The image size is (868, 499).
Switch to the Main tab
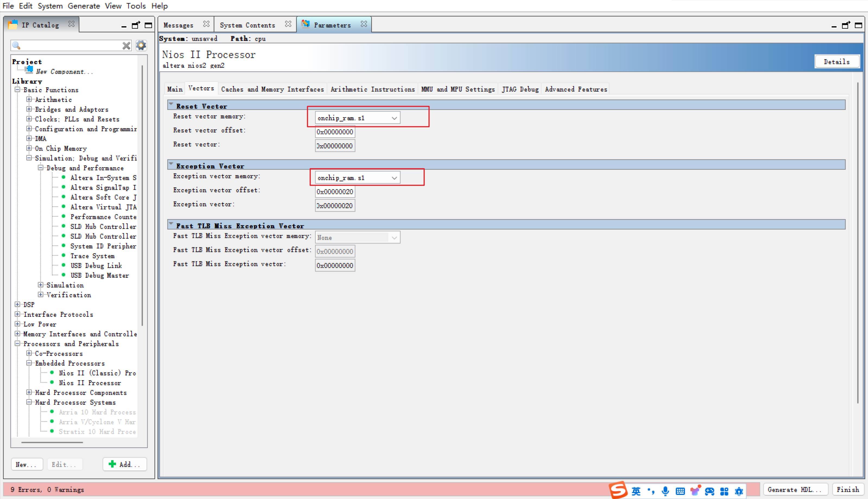[x=175, y=89]
